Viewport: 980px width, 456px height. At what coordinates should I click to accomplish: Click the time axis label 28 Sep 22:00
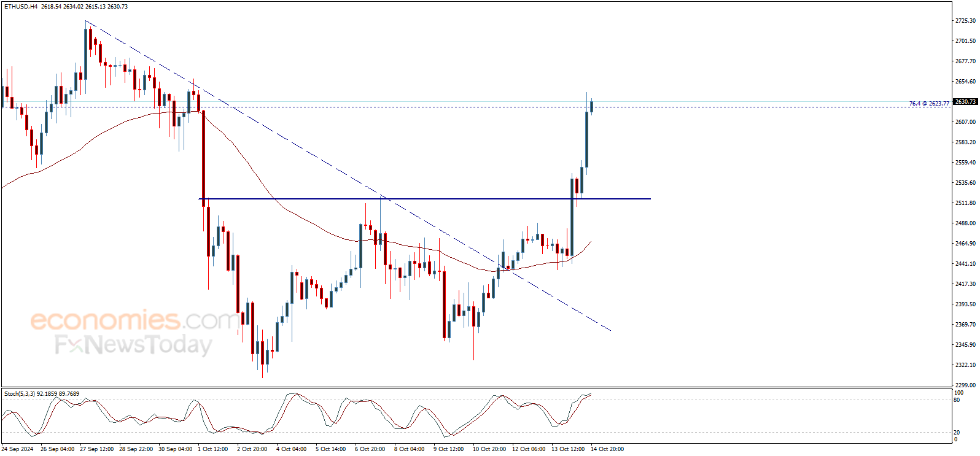136,449
